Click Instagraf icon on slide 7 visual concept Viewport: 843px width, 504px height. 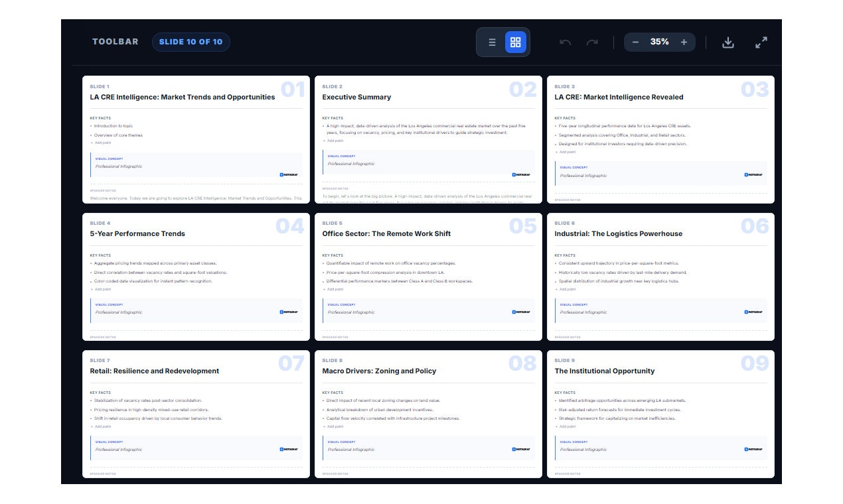(x=289, y=449)
